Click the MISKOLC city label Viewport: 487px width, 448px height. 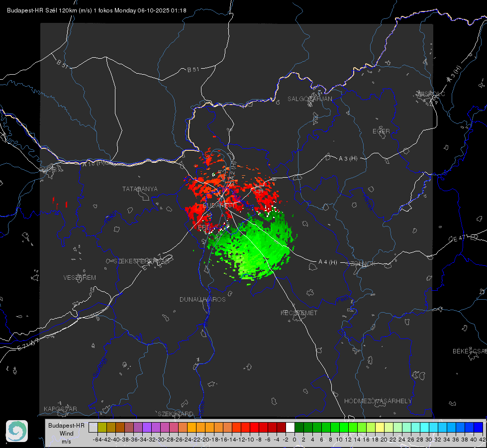(x=431, y=94)
